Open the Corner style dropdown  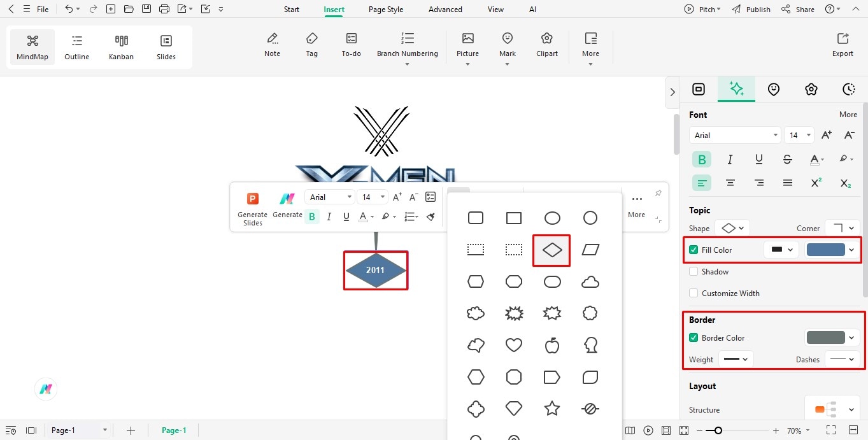843,228
